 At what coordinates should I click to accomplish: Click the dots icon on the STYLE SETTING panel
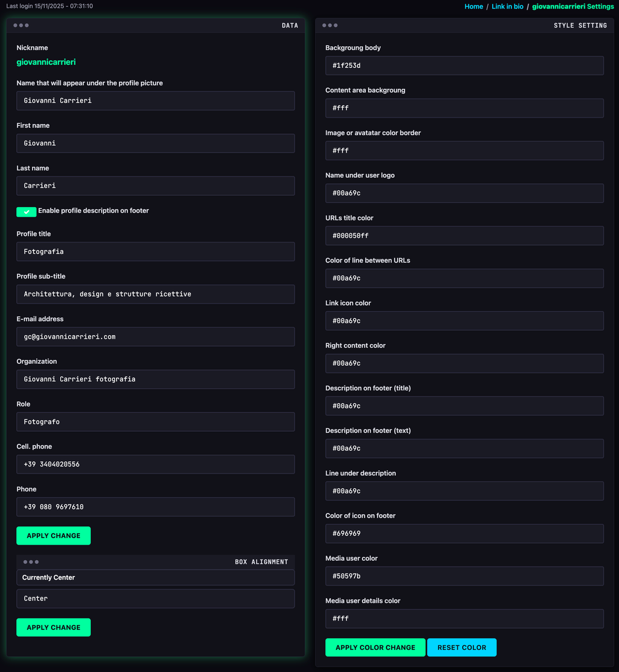coord(330,26)
